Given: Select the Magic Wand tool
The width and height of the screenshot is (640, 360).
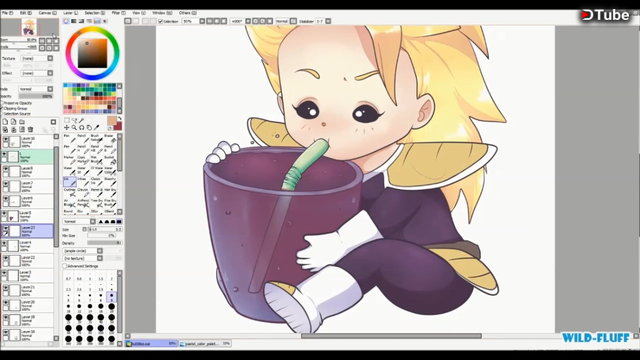Looking at the screenshot, I should tap(82, 120).
